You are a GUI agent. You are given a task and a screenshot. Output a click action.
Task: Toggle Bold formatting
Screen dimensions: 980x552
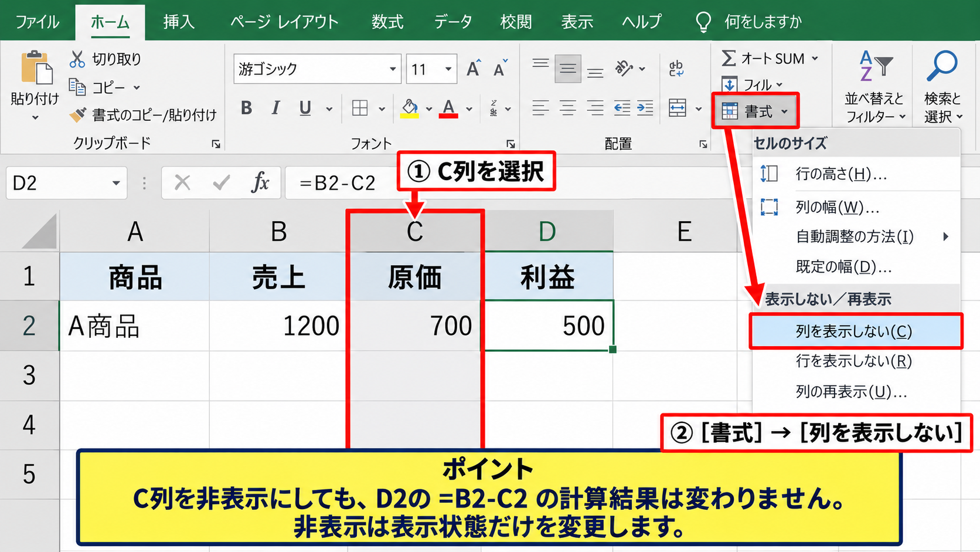pos(246,108)
